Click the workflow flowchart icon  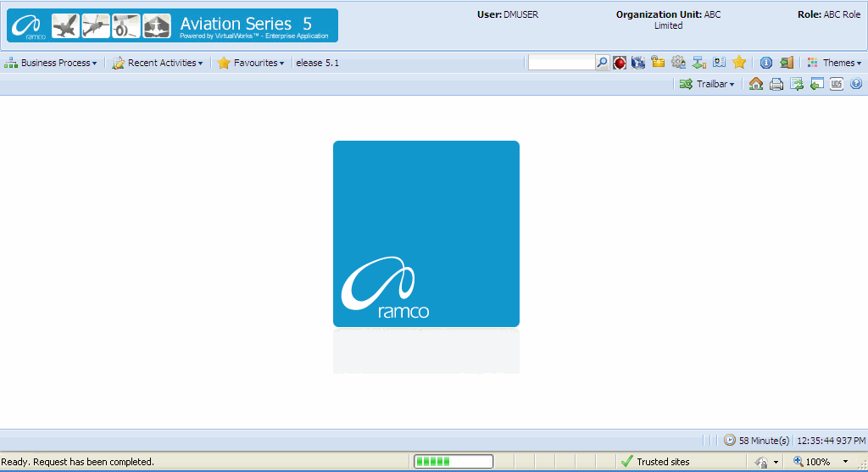tap(698, 63)
